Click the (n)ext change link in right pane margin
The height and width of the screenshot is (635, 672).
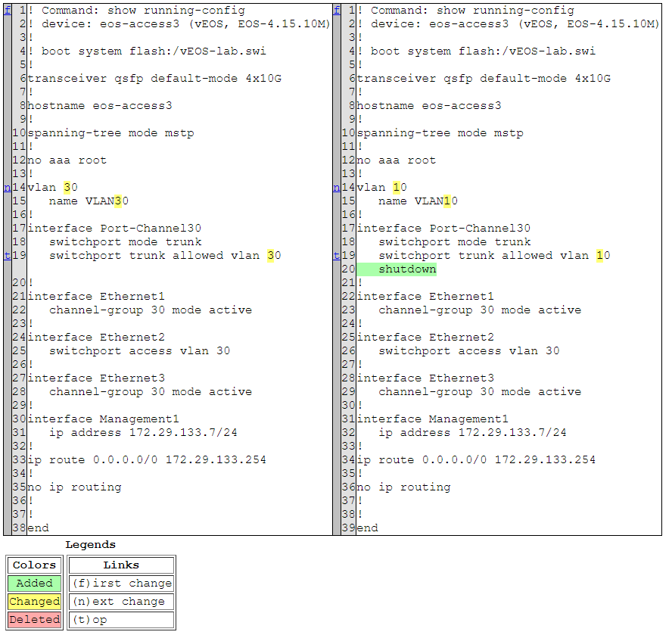[336, 187]
